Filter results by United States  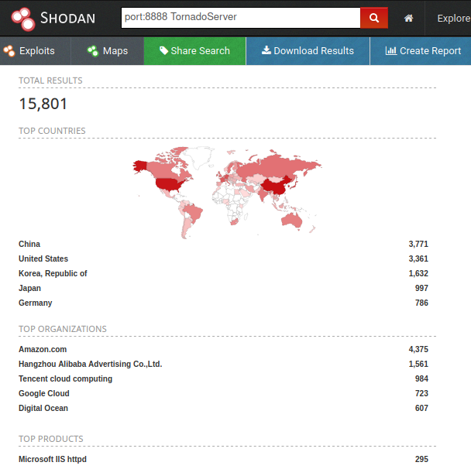(43, 259)
